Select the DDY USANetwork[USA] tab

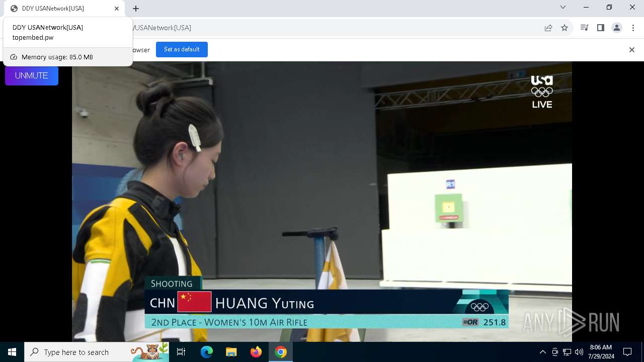point(63,9)
